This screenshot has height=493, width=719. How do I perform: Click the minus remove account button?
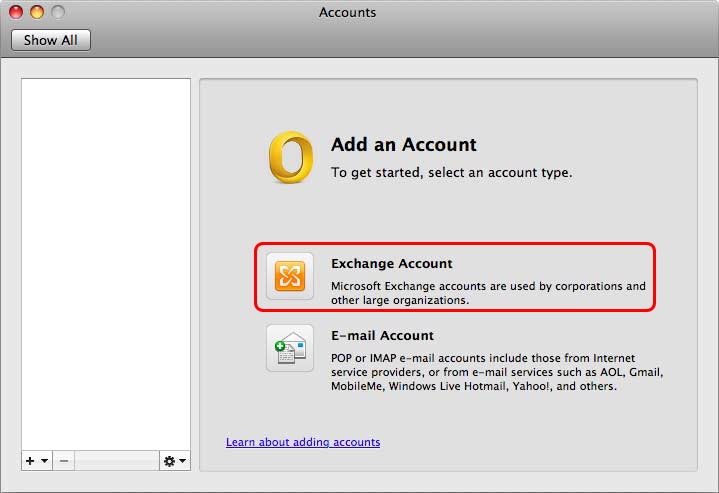pyautogui.click(x=64, y=460)
